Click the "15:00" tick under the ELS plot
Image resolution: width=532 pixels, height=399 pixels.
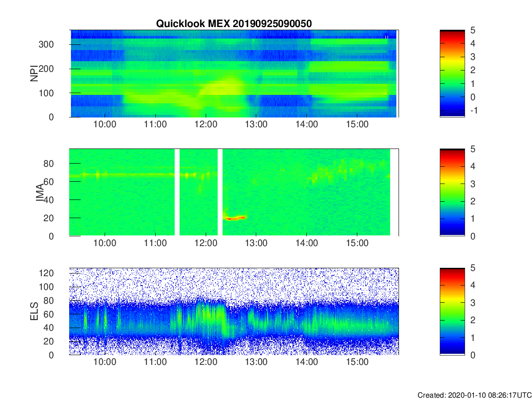(357, 362)
